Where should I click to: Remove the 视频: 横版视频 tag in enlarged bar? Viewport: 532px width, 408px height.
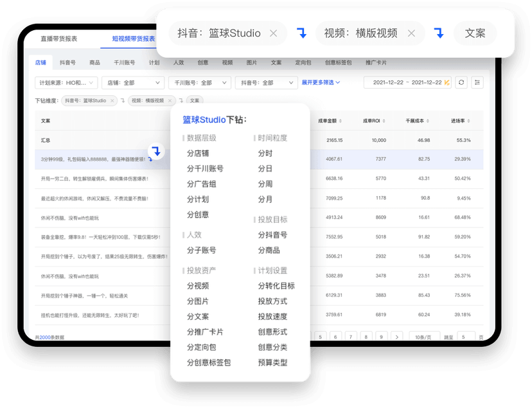click(x=411, y=33)
